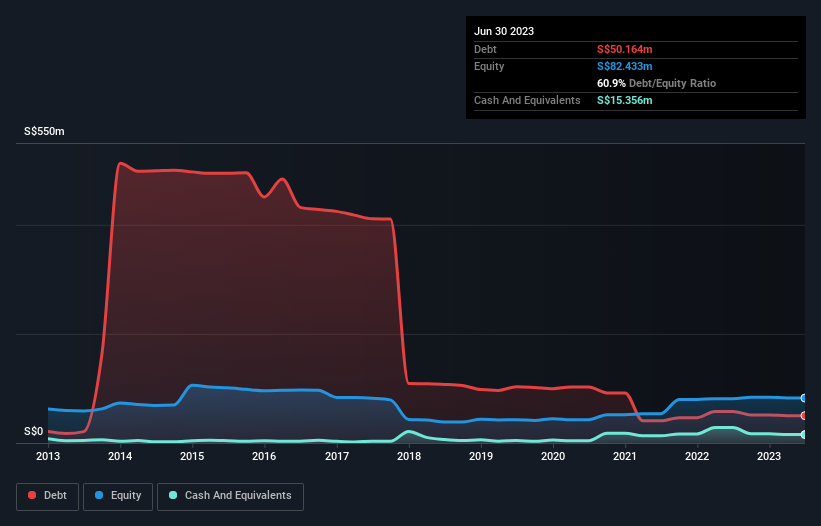
Task: Click the S$550m y-axis label
Action: (44, 131)
